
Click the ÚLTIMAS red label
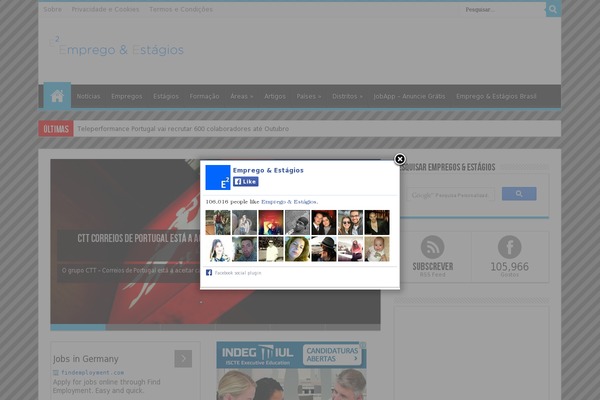pos(56,129)
